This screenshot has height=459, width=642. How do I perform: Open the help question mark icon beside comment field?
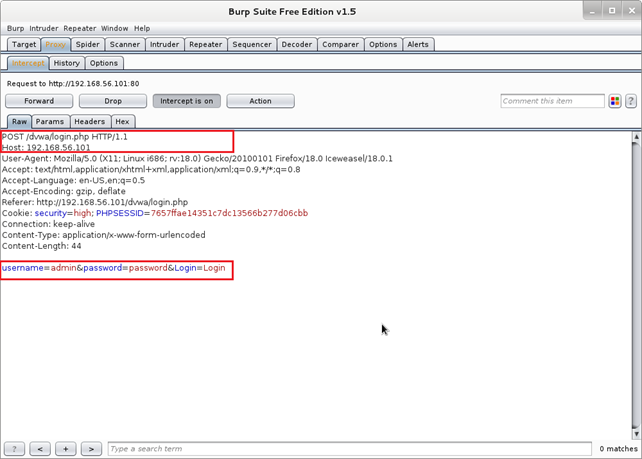pyautogui.click(x=631, y=101)
